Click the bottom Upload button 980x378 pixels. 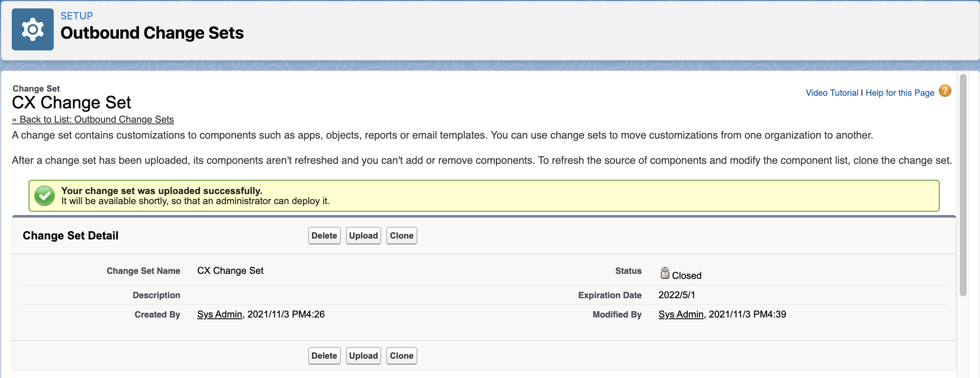pyautogui.click(x=363, y=356)
